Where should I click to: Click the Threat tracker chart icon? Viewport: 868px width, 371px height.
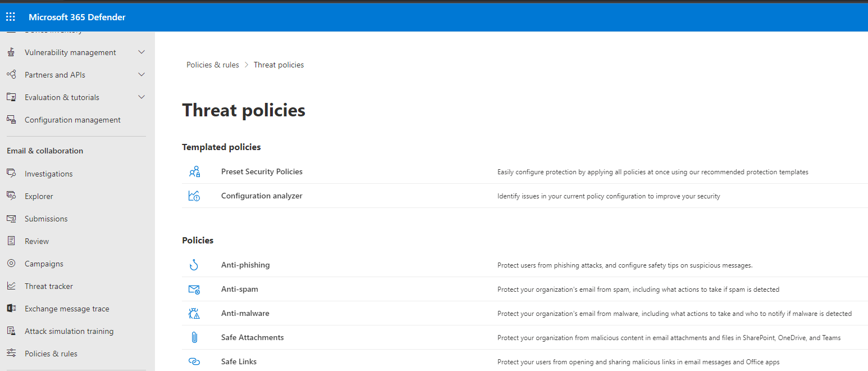tap(11, 286)
